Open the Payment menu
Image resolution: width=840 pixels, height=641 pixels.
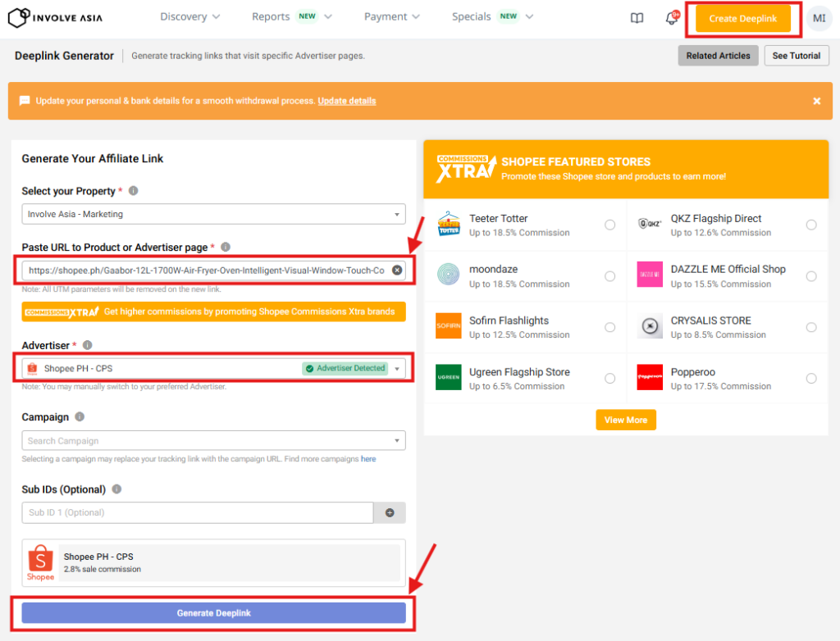click(391, 16)
